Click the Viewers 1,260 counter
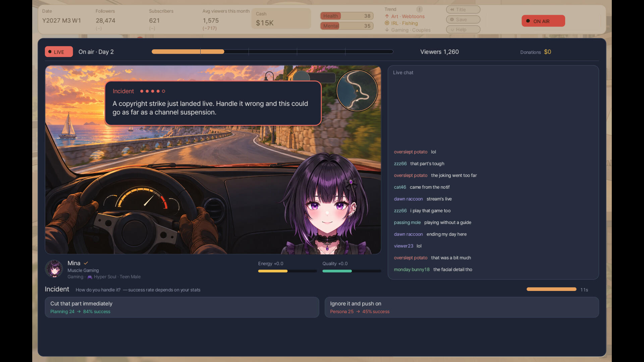644x362 pixels. pyautogui.click(x=439, y=52)
